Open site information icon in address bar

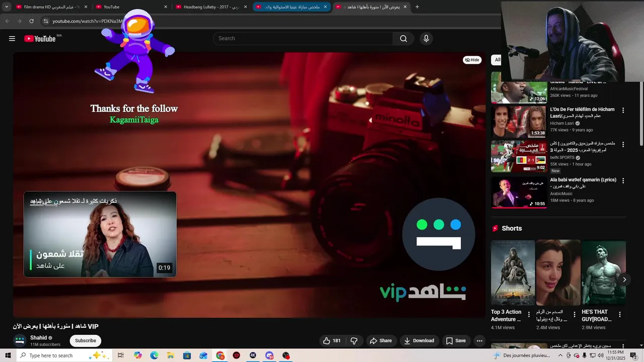click(x=46, y=21)
